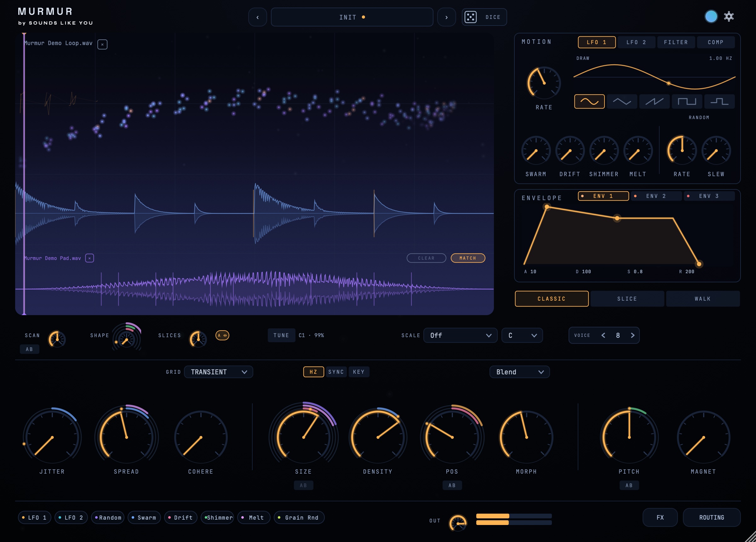Remove Murmur Demo Loop.wav sample
This screenshot has width=756, height=542.
102,44
